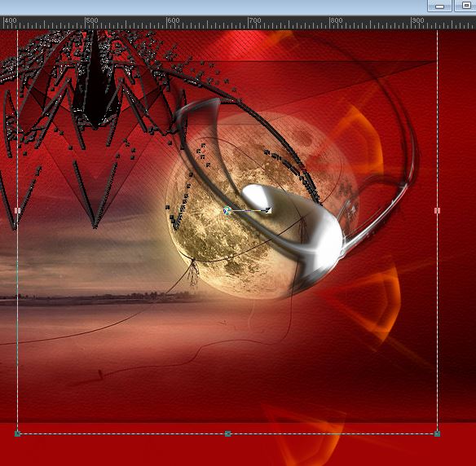This screenshot has height=466, width=476.
Task: Click the 600 mark on the ruler
Action: point(173,20)
